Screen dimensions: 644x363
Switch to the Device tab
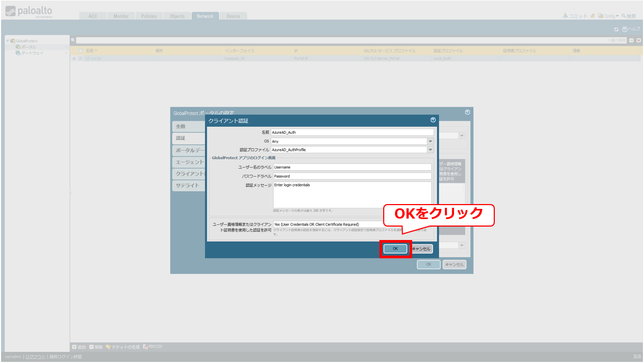[233, 16]
